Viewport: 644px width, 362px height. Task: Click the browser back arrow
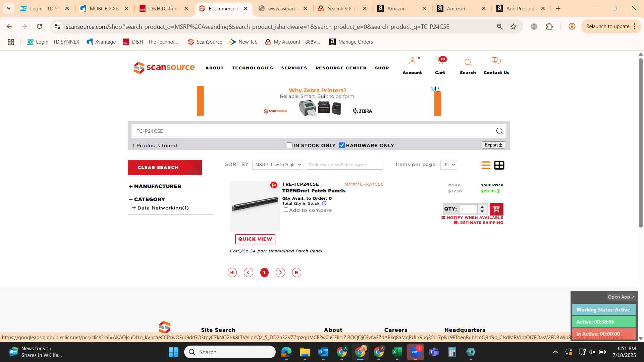pyautogui.click(x=9, y=26)
